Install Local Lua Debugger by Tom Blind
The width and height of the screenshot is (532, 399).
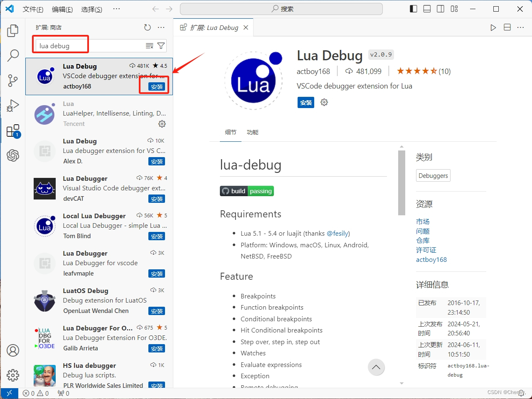[157, 236]
